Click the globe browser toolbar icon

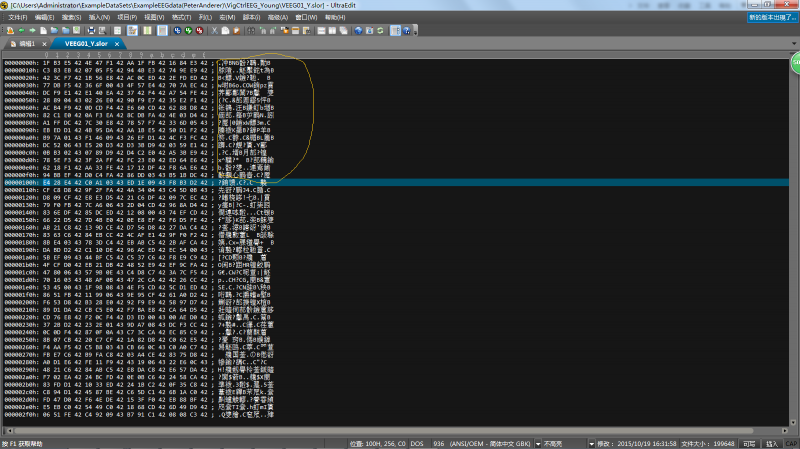coord(359,31)
